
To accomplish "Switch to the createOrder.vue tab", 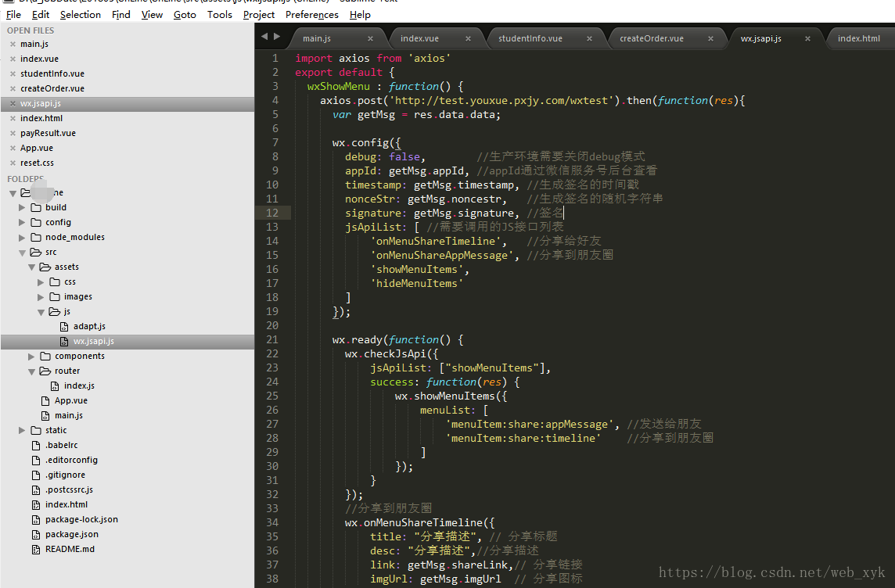I will 651,39.
